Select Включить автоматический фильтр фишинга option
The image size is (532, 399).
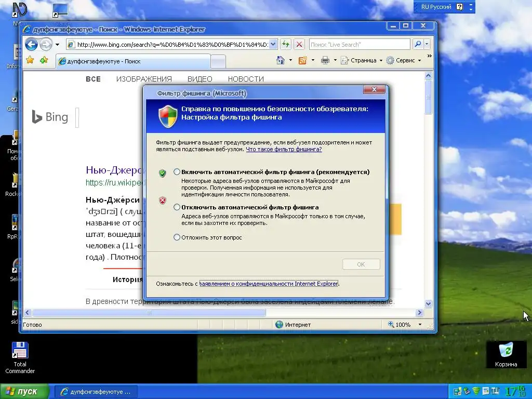click(177, 172)
